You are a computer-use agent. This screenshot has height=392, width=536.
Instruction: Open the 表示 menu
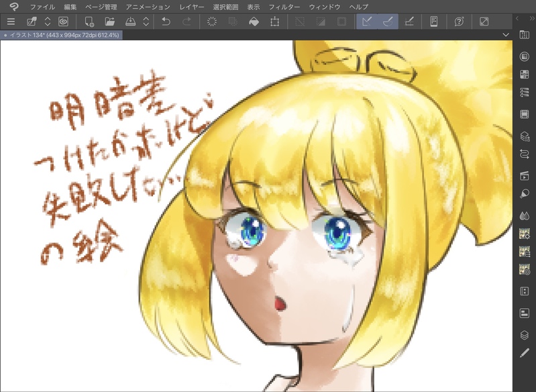tap(254, 7)
